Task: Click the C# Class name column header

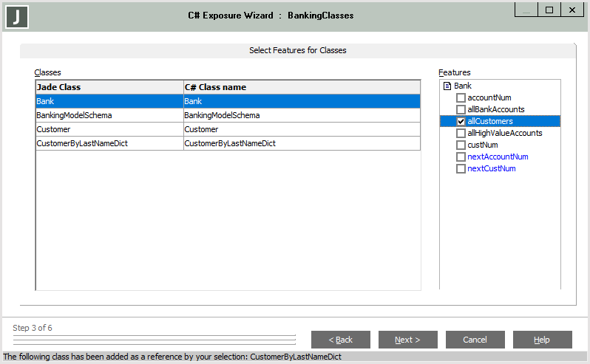Action: click(302, 87)
